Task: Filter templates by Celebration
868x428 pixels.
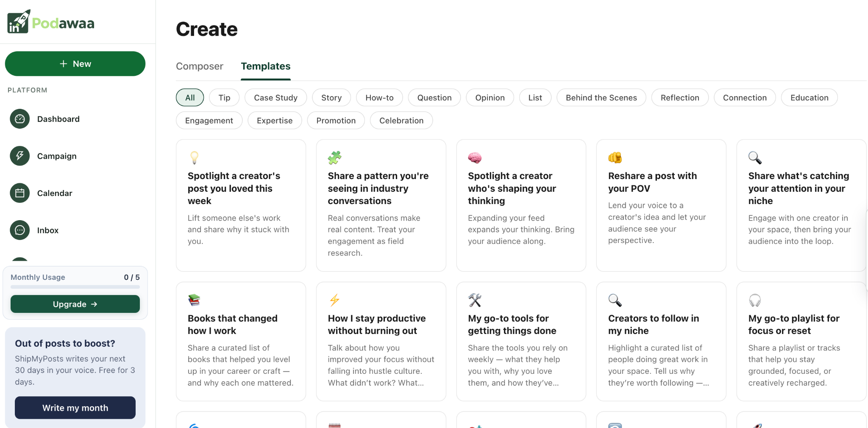Action: tap(401, 120)
